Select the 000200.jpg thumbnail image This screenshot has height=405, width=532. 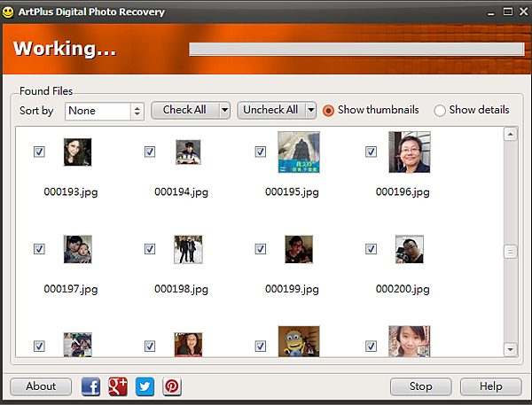pos(410,249)
